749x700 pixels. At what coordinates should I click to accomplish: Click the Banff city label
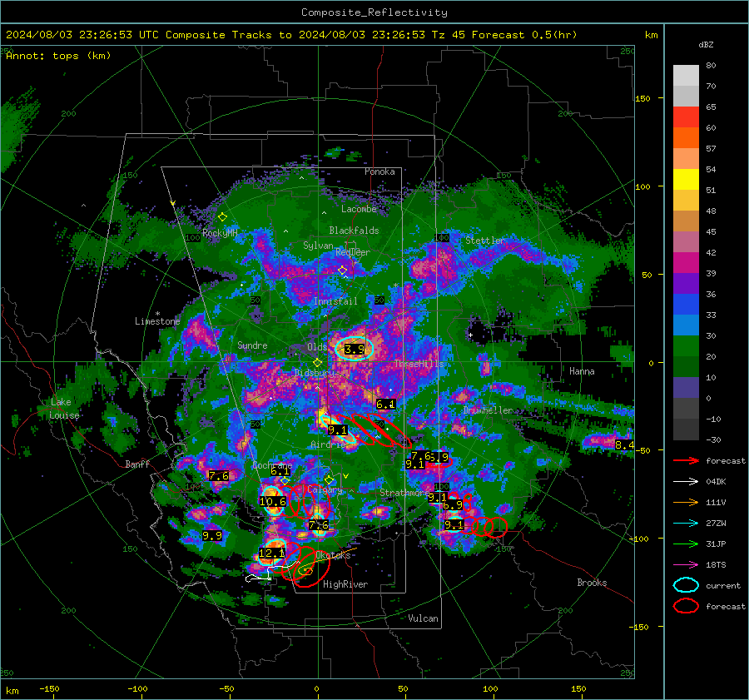click(137, 464)
